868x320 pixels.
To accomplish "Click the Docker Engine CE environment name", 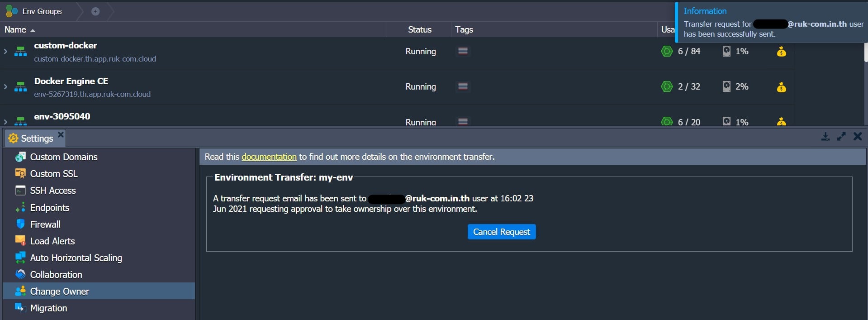I will pos(71,81).
